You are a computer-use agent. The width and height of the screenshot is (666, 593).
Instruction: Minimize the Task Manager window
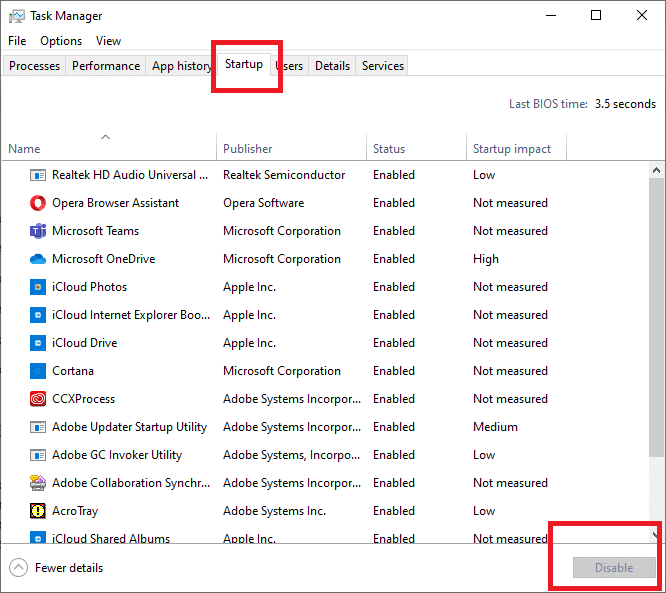[551, 16]
